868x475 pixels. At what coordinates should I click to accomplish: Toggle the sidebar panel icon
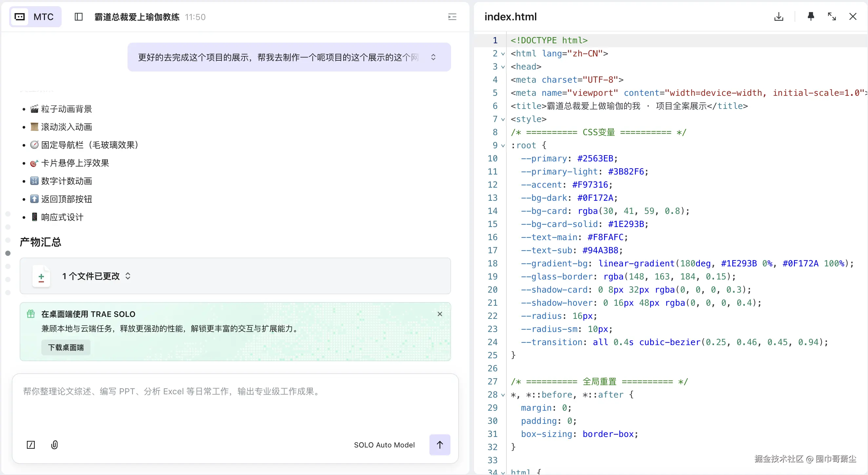click(79, 17)
